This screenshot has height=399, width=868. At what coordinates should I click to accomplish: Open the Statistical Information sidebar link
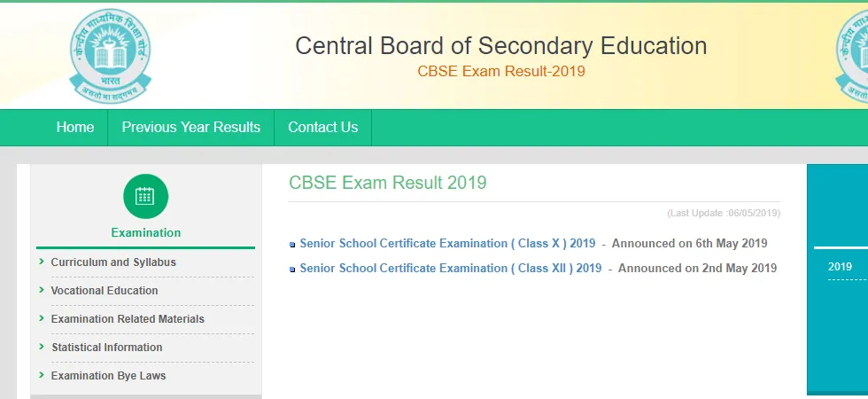[x=107, y=348]
